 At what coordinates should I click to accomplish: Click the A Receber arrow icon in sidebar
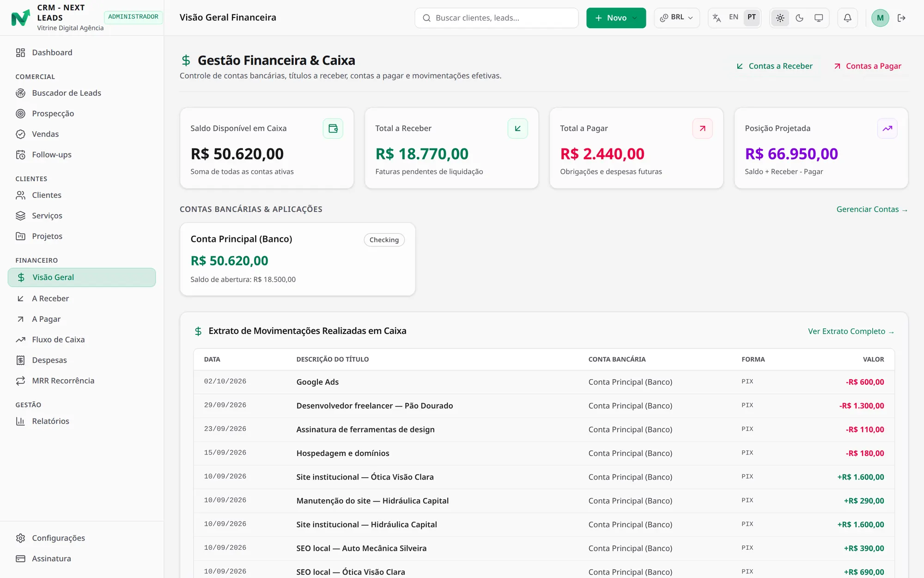[x=20, y=299]
